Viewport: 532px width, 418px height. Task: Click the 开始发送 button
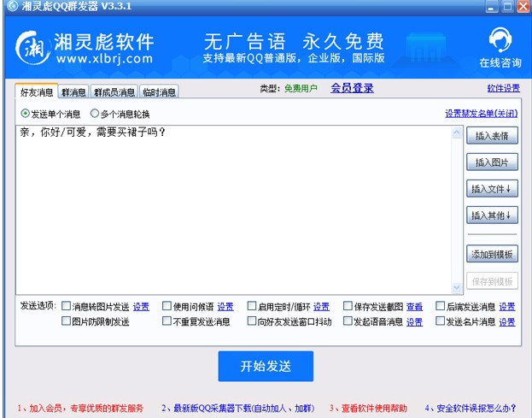(x=266, y=366)
